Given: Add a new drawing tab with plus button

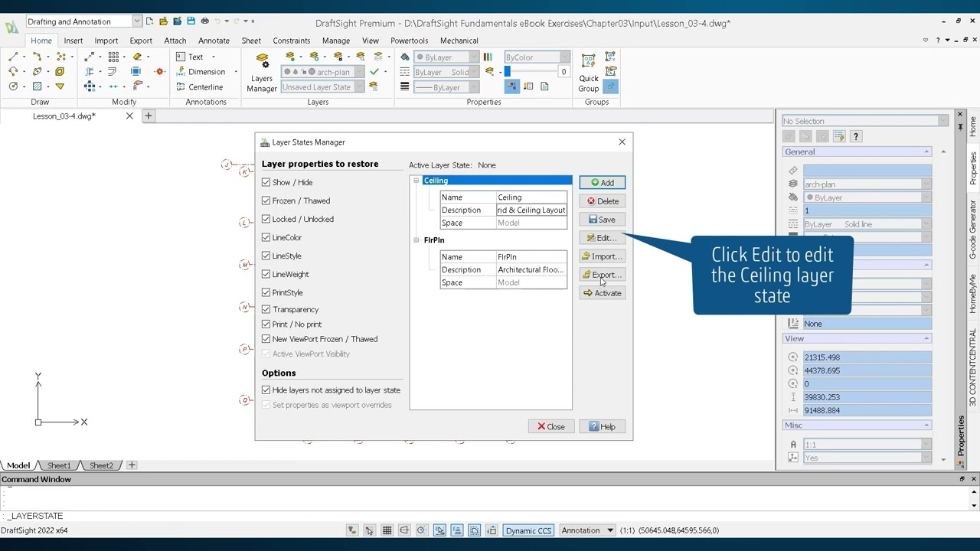Looking at the screenshot, I should pos(149,116).
